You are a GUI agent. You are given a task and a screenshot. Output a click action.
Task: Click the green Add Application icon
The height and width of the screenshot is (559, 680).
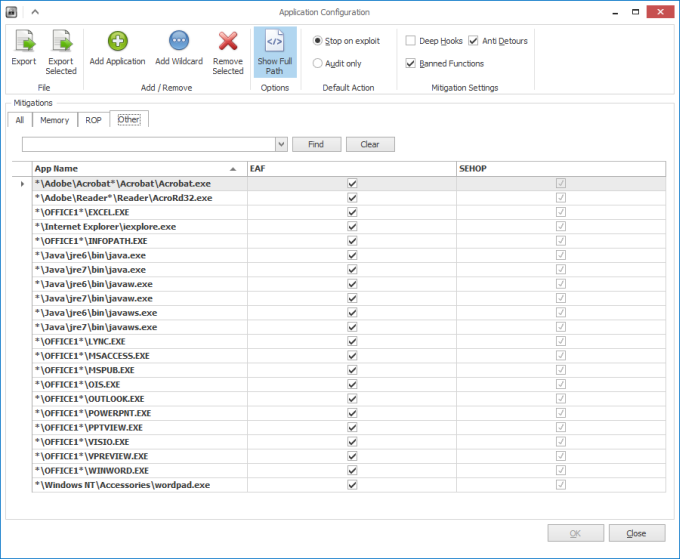(117, 42)
